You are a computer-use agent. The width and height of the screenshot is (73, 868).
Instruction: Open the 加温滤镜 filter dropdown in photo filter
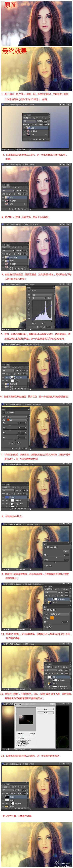click(x=60, y=615)
